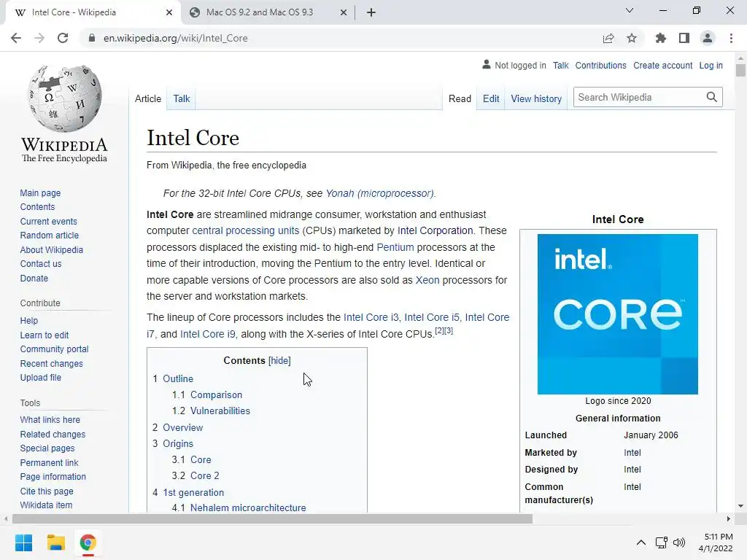Screen dimensions: 747x560
Task: Click Create account link
Action: (x=662, y=65)
